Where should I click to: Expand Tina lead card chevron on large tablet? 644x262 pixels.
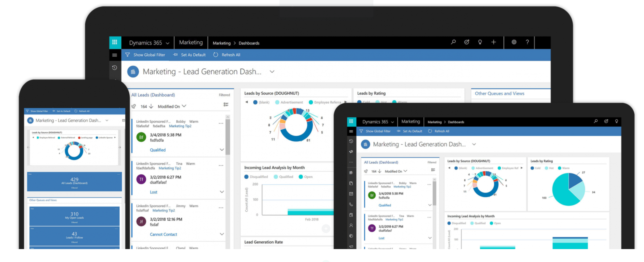click(221, 192)
